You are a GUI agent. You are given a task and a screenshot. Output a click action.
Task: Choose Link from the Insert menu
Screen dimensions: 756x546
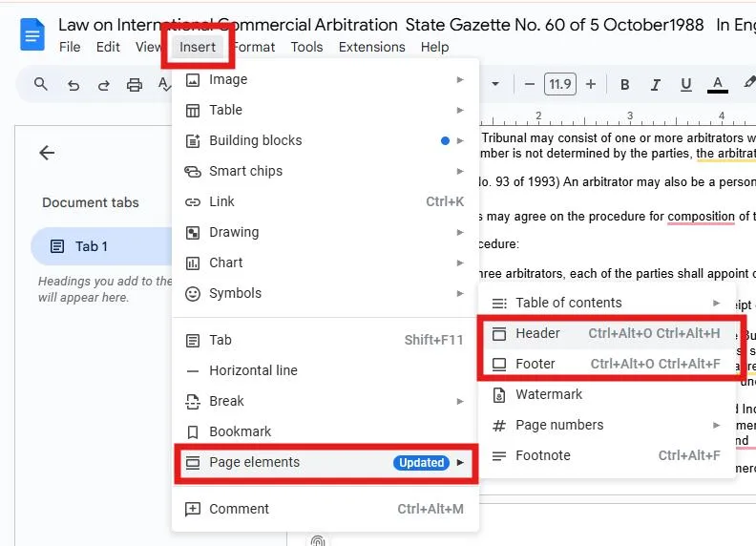[325, 201]
